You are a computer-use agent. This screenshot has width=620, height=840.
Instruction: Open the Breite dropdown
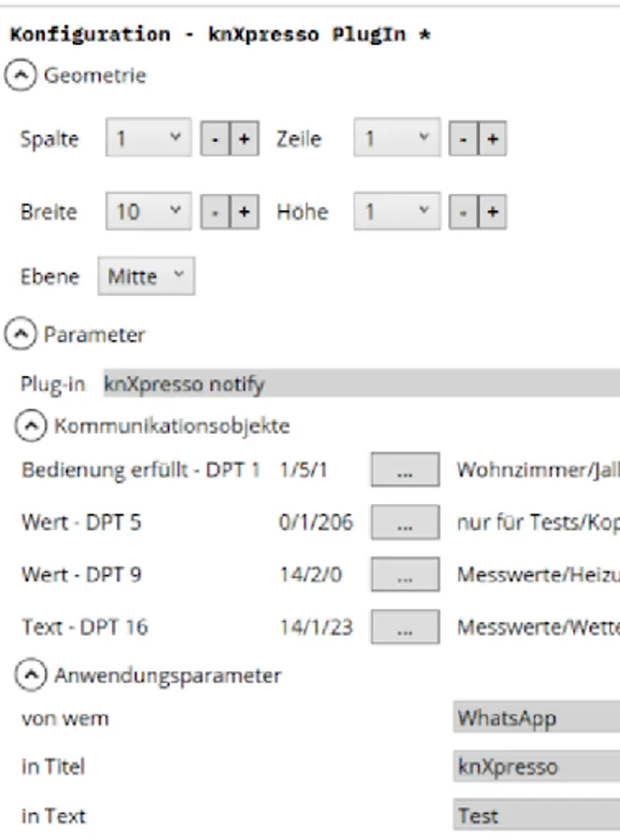[x=148, y=212]
